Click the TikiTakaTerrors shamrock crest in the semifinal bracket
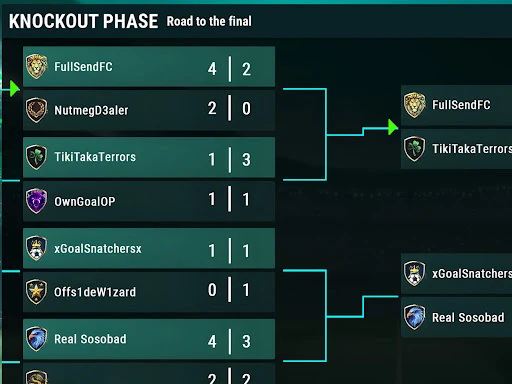Viewport: 512px width, 384px height. [x=414, y=149]
